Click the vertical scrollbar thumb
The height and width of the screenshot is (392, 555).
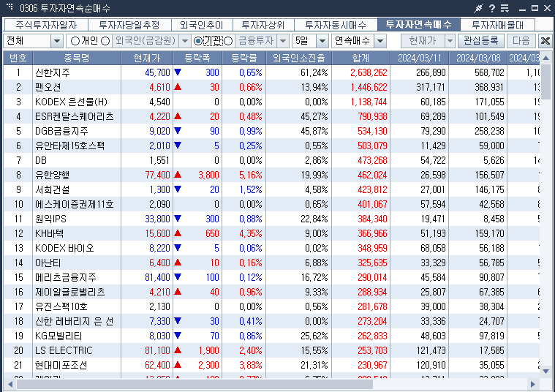pyautogui.click(x=545, y=82)
